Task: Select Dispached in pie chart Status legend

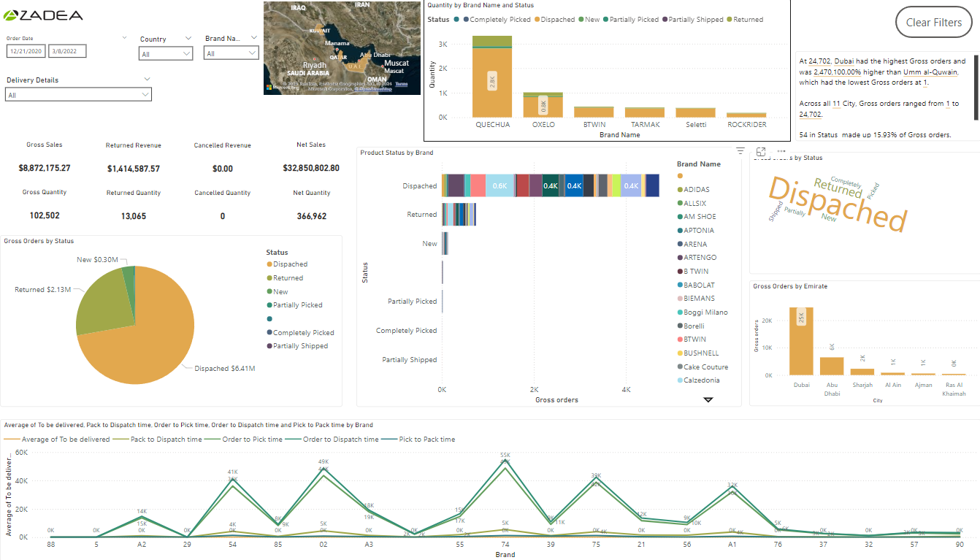Action: point(286,264)
